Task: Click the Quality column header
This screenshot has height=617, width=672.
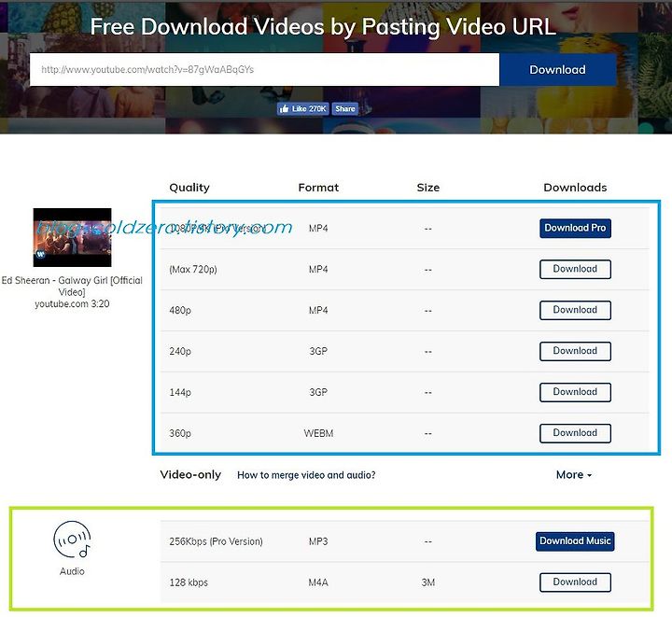Action: pyautogui.click(x=189, y=188)
